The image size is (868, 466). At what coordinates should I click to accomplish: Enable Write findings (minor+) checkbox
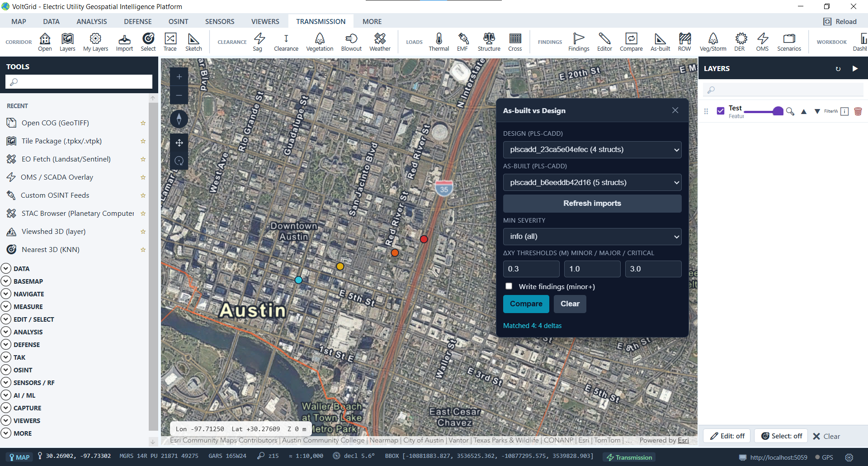[509, 286]
